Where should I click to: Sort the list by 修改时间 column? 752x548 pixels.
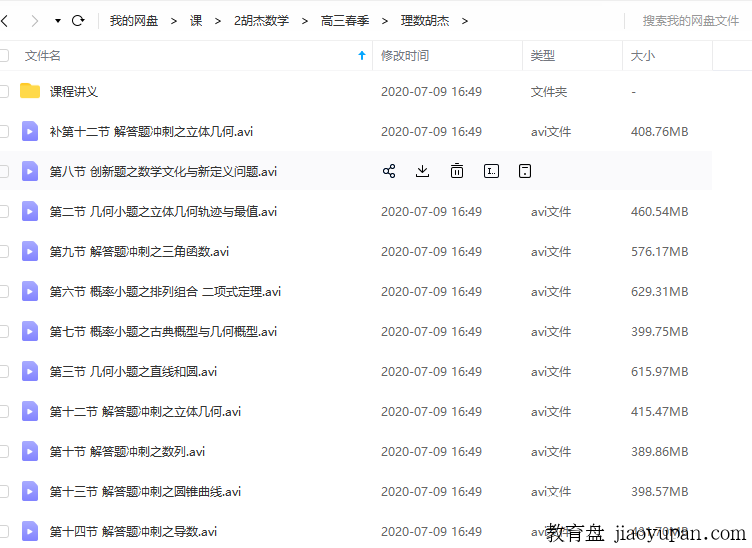405,56
